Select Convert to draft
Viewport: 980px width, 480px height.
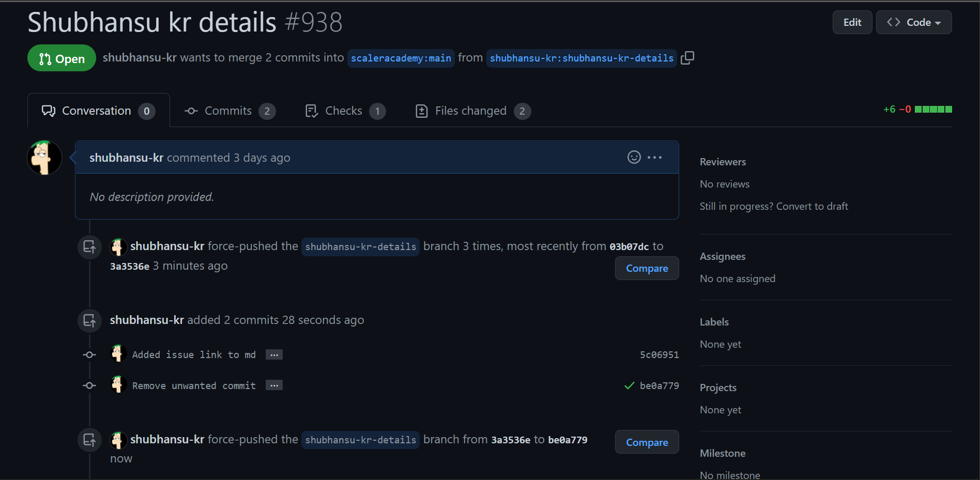(x=812, y=206)
